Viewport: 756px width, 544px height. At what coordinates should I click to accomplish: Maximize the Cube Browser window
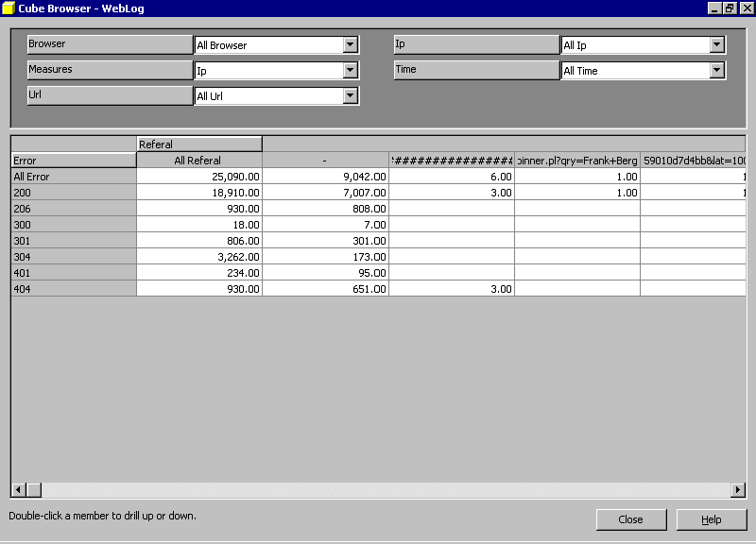tap(729, 8)
